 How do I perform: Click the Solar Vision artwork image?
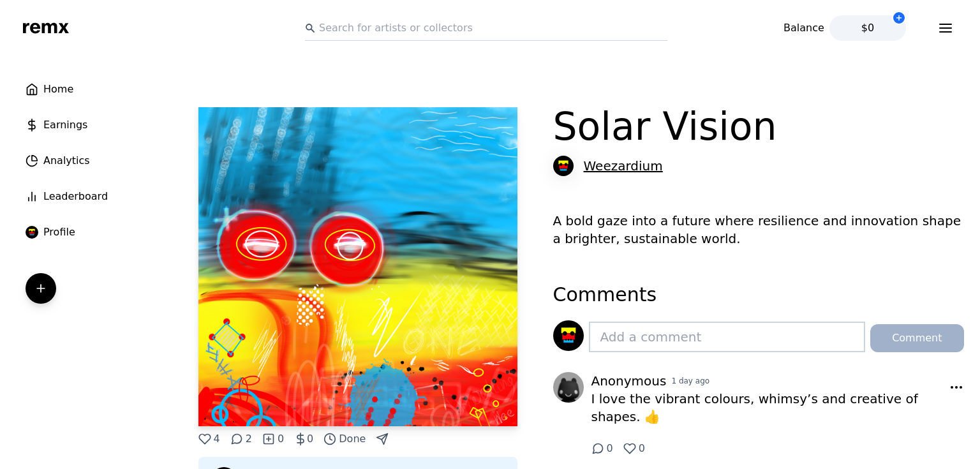358,267
